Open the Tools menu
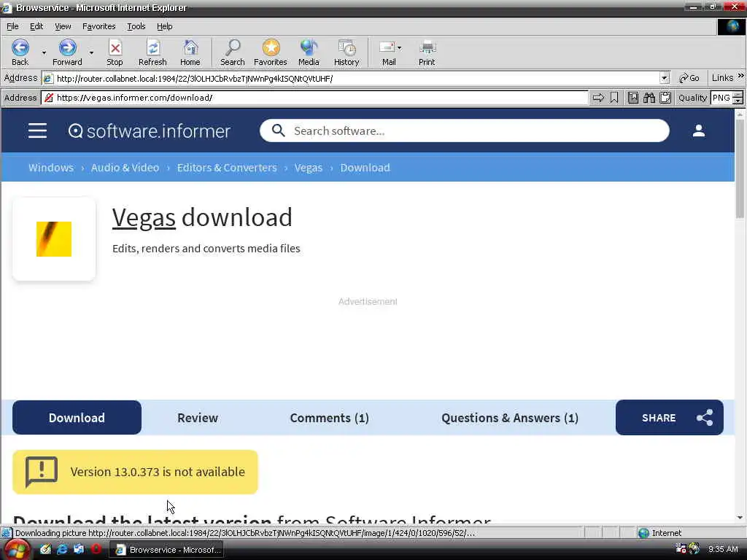This screenshot has height=560, width=747. (x=136, y=26)
